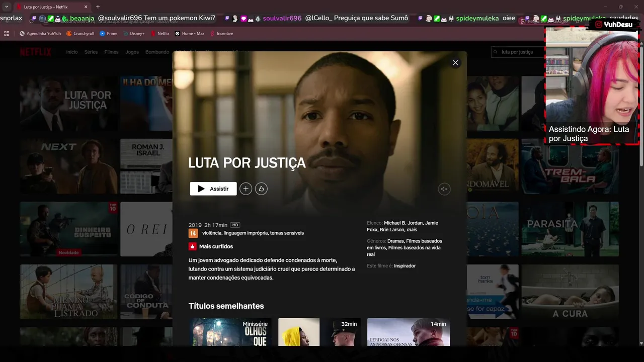Screen dimensions: 644x362
Task: Open the Agendinha YuhYuh bookmark
Action: coord(40,34)
